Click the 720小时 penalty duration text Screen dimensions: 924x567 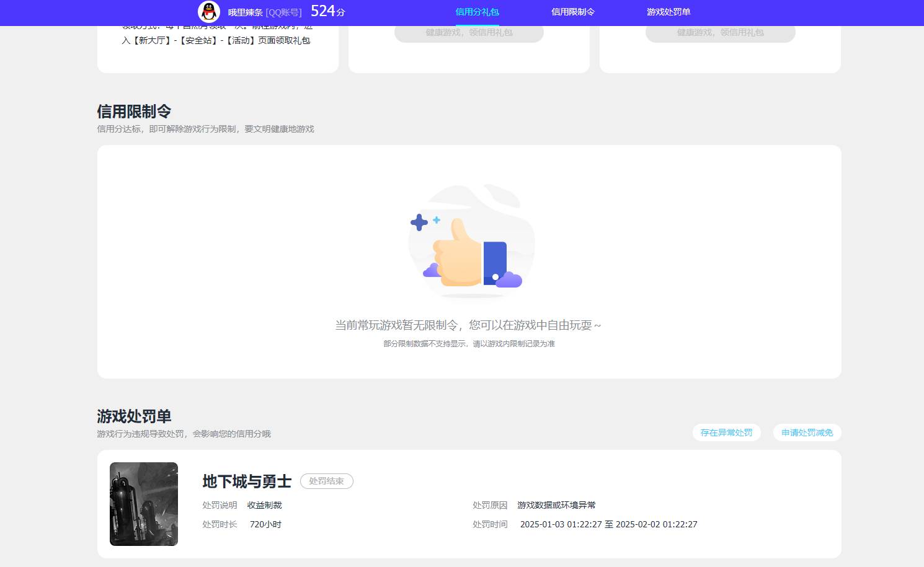pos(265,524)
